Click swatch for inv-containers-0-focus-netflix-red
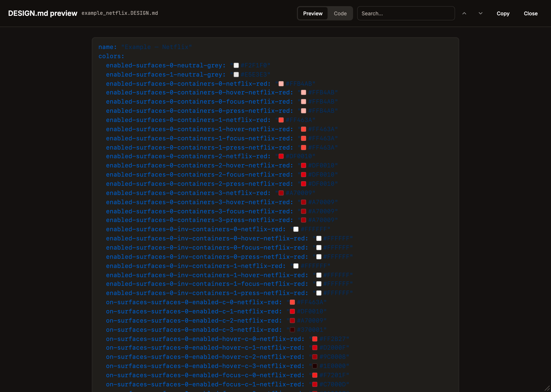The height and width of the screenshot is (392, 551). [319, 248]
